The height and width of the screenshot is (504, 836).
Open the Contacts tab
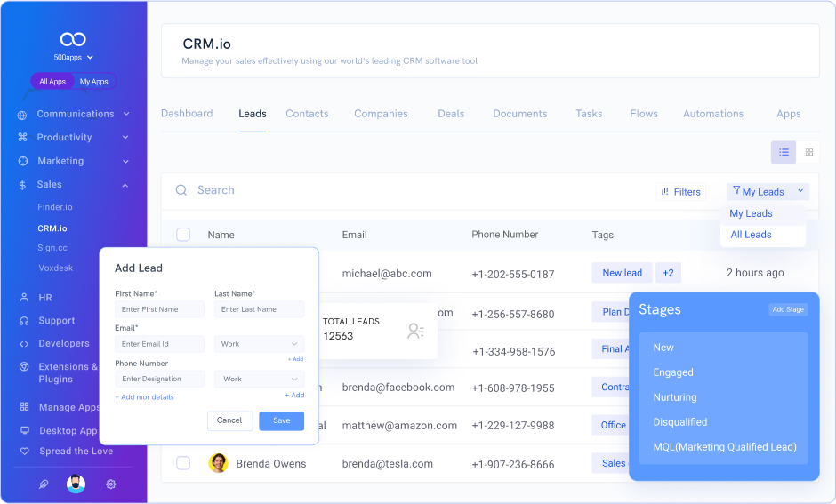pos(307,114)
